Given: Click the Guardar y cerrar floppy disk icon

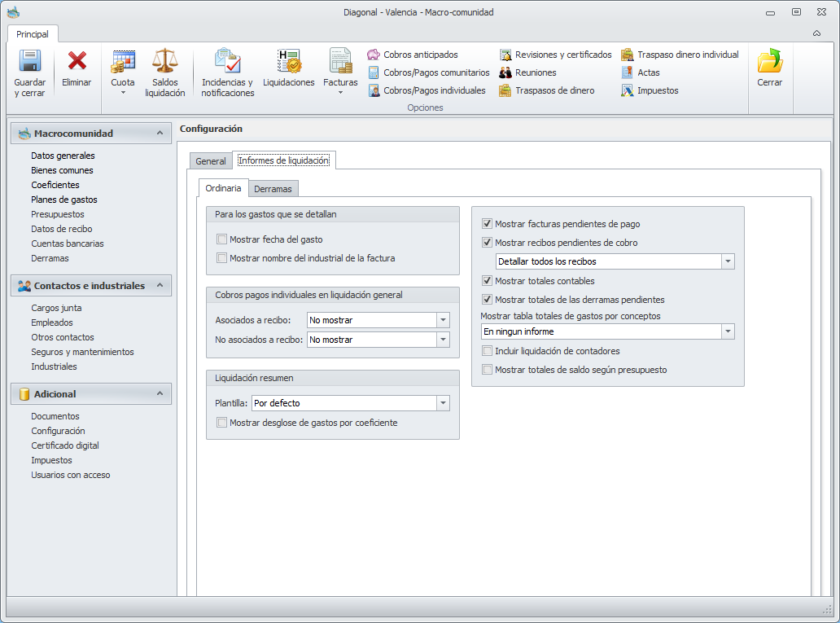Looking at the screenshot, I should click(x=30, y=60).
